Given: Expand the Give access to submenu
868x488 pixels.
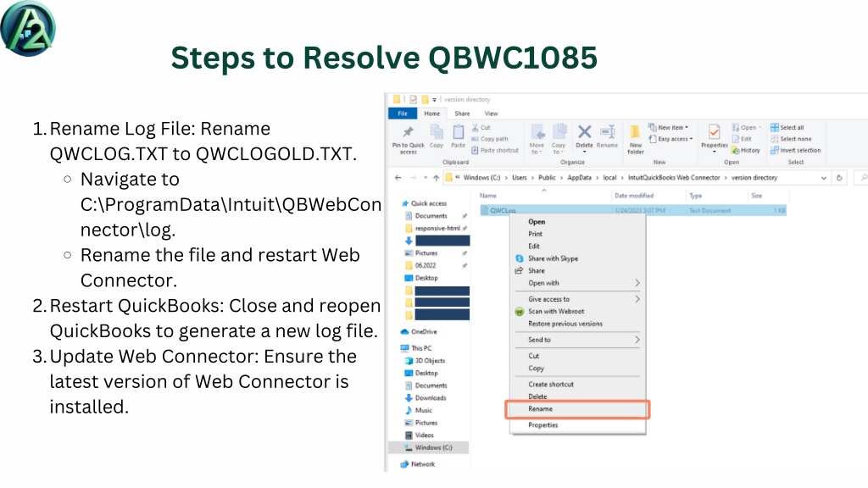Looking at the screenshot, I should pyautogui.click(x=637, y=299).
